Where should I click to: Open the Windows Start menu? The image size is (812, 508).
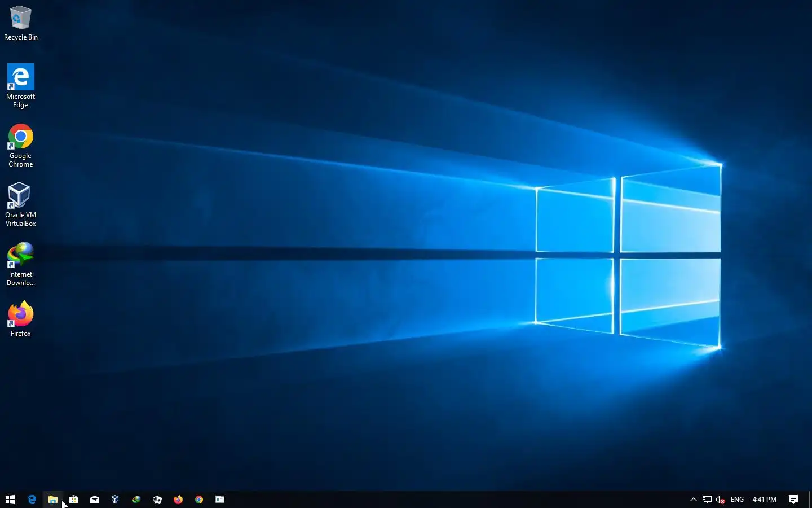(x=10, y=500)
